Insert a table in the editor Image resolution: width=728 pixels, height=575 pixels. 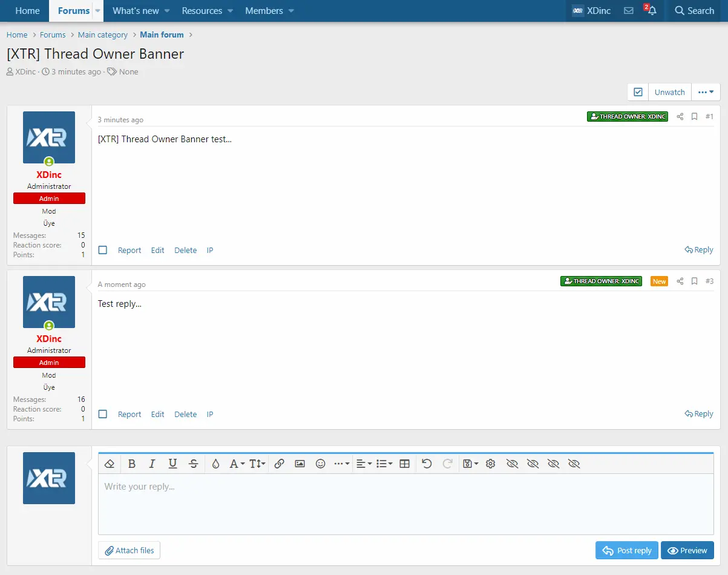click(x=405, y=464)
